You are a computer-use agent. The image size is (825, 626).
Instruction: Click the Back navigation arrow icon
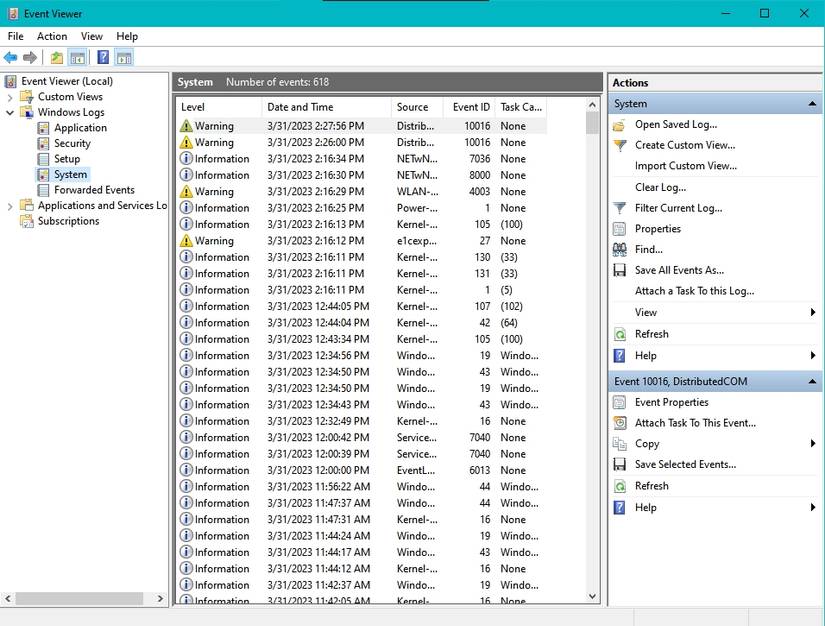[10, 57]
